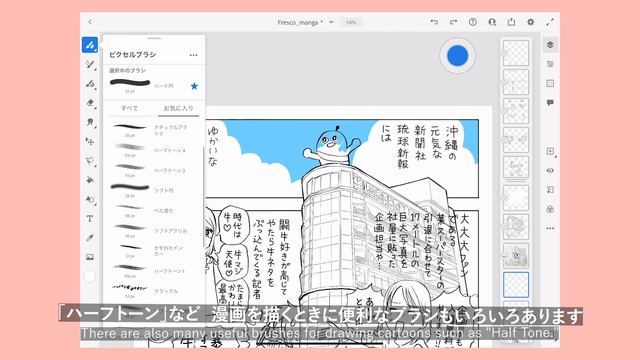This screenshot has width=640, height=360.
Task: Click the brush panel top drag handle
Action: [154, 38]
